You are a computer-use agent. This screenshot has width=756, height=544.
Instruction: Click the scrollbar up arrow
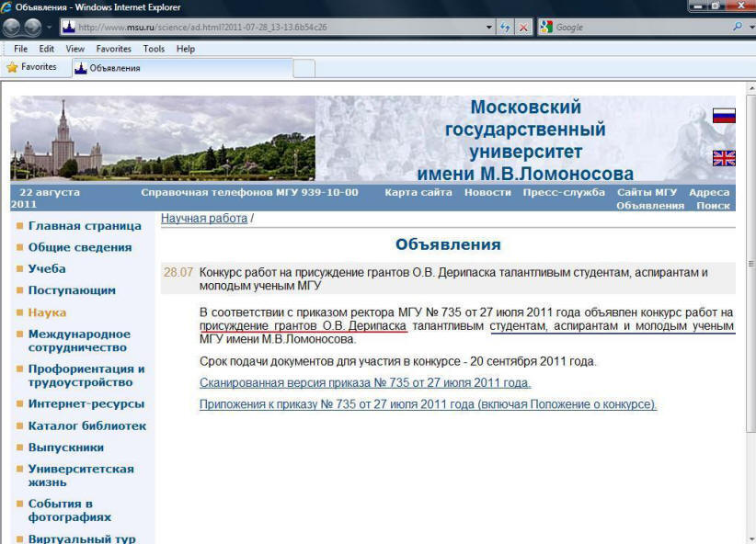(x=750, y=88)
